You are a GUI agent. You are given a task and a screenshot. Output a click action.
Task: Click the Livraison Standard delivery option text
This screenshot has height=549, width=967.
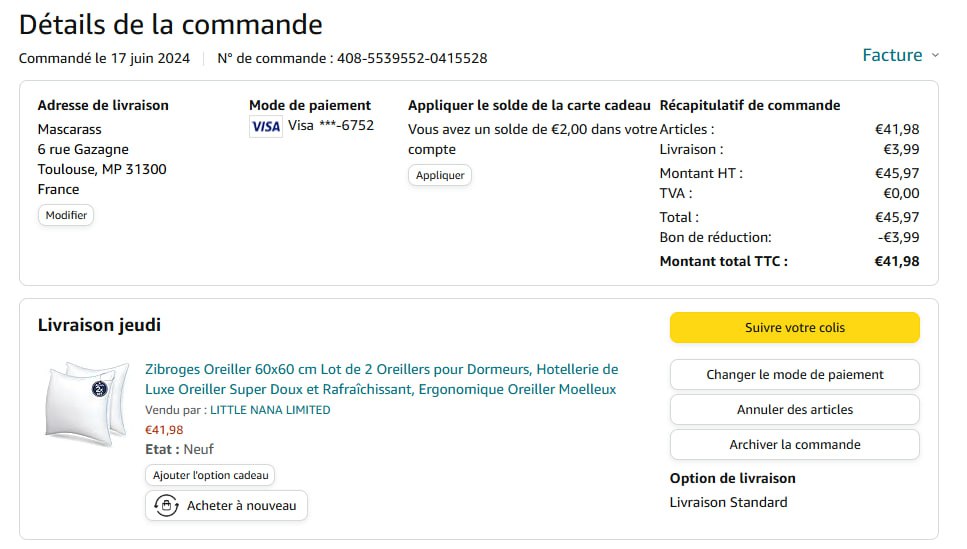[728, 502]
